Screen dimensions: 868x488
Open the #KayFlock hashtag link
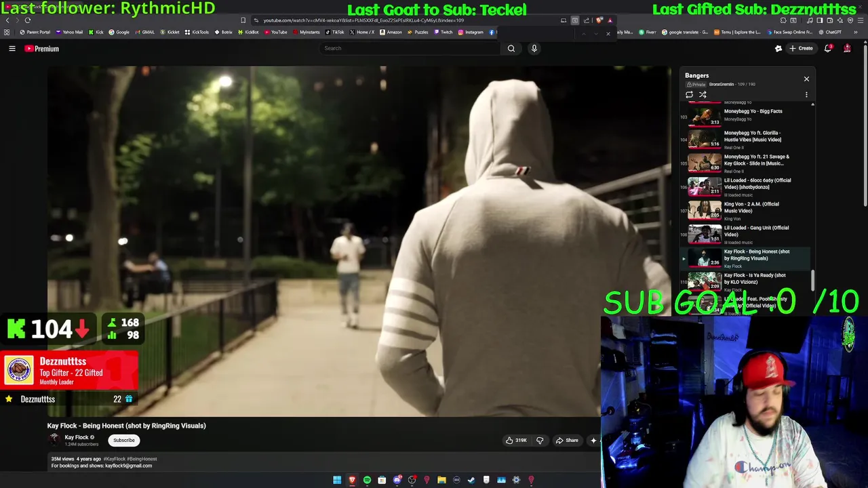(115, 460)
